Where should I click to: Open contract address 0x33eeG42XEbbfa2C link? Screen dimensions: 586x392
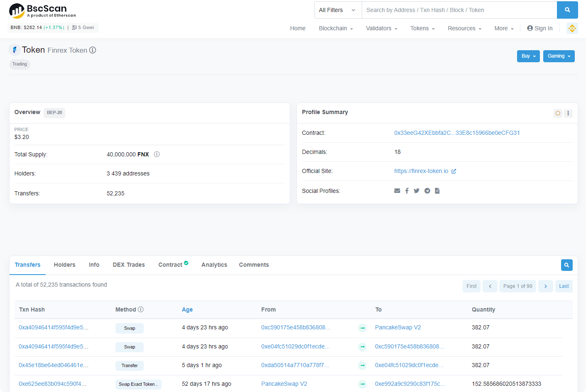[x=457, y=133]
